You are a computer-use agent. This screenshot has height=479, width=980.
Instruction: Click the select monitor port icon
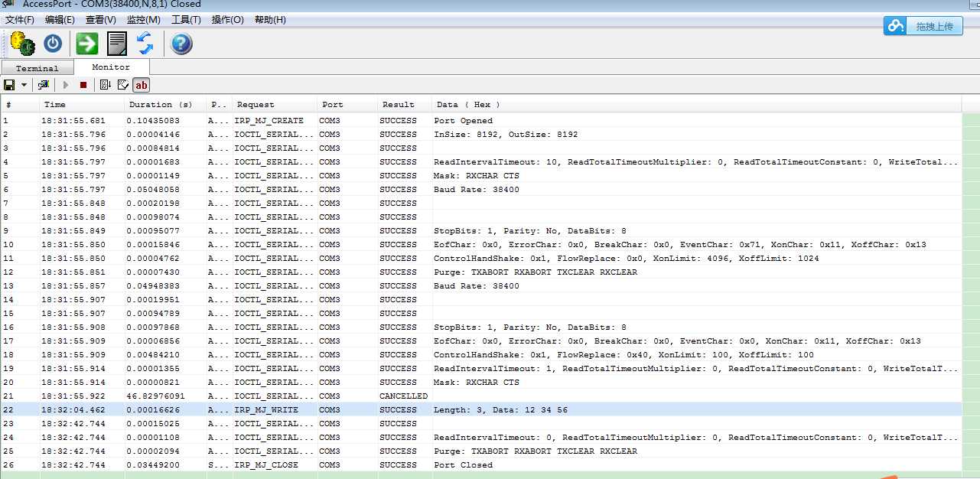(x=44, y=85)
